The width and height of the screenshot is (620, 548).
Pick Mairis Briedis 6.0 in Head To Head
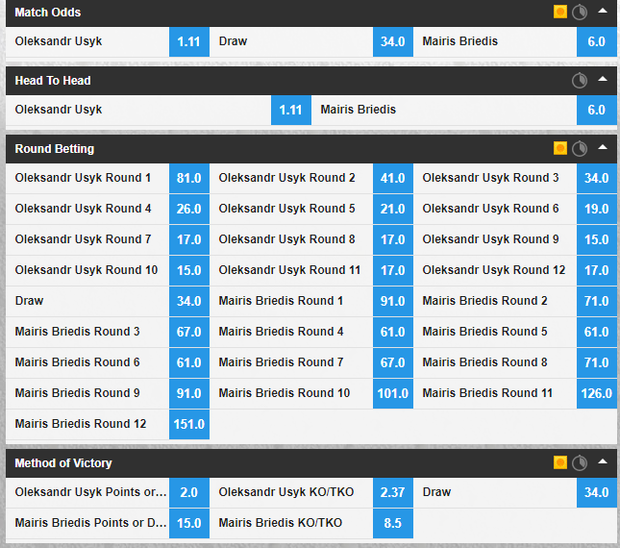[x=596, y=110]
